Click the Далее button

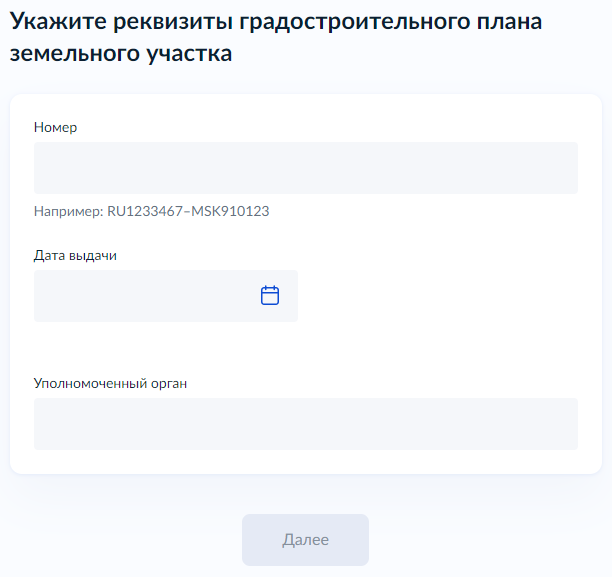(x=305, y=540)
